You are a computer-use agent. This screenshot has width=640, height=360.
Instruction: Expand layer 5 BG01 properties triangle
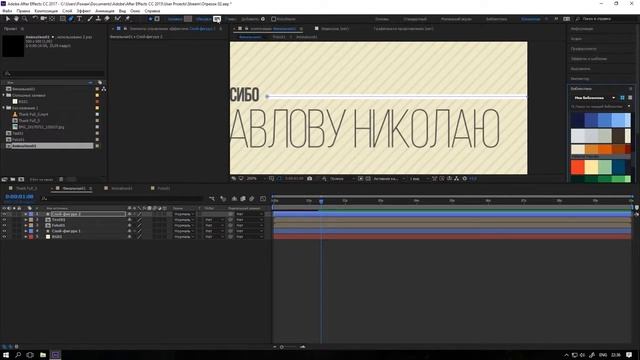[25, 237]
